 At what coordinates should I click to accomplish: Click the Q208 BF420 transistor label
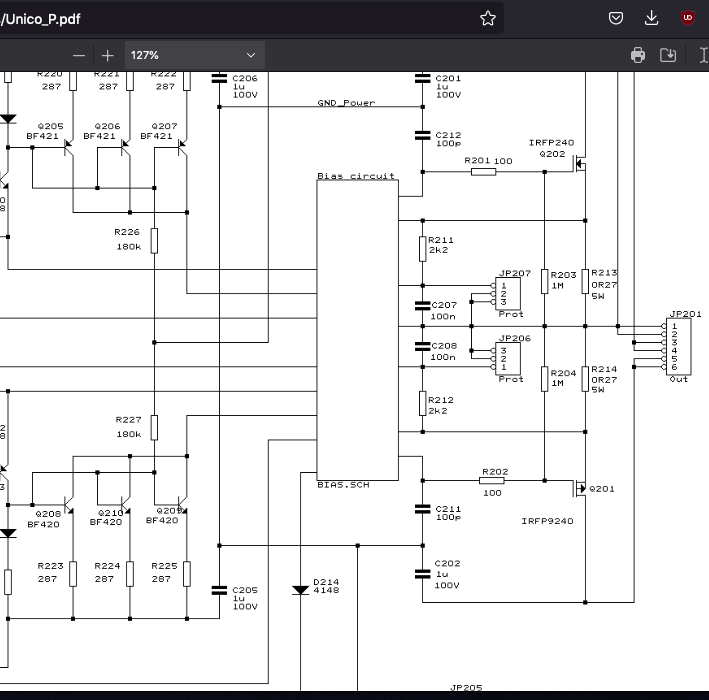pyautogui.click(x=43, y=519)
